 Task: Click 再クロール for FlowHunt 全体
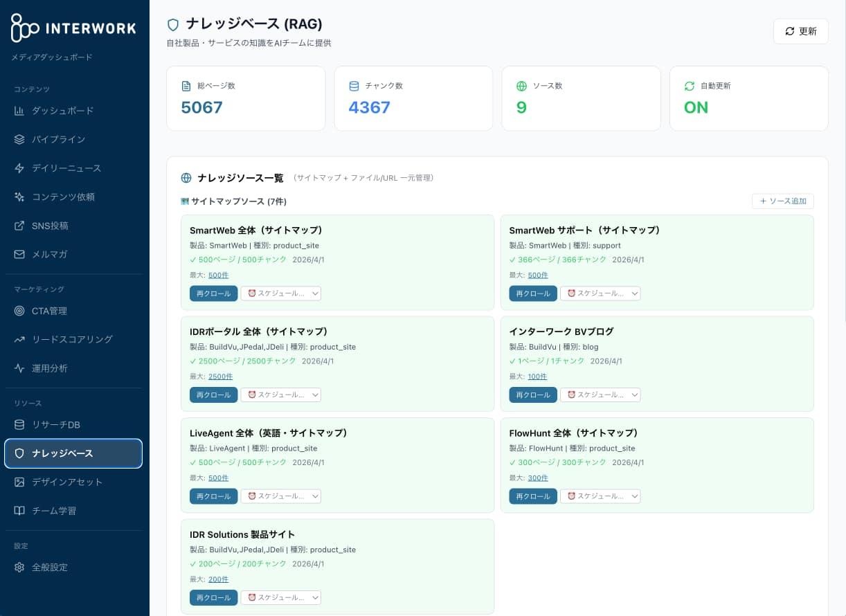(532, 496)
